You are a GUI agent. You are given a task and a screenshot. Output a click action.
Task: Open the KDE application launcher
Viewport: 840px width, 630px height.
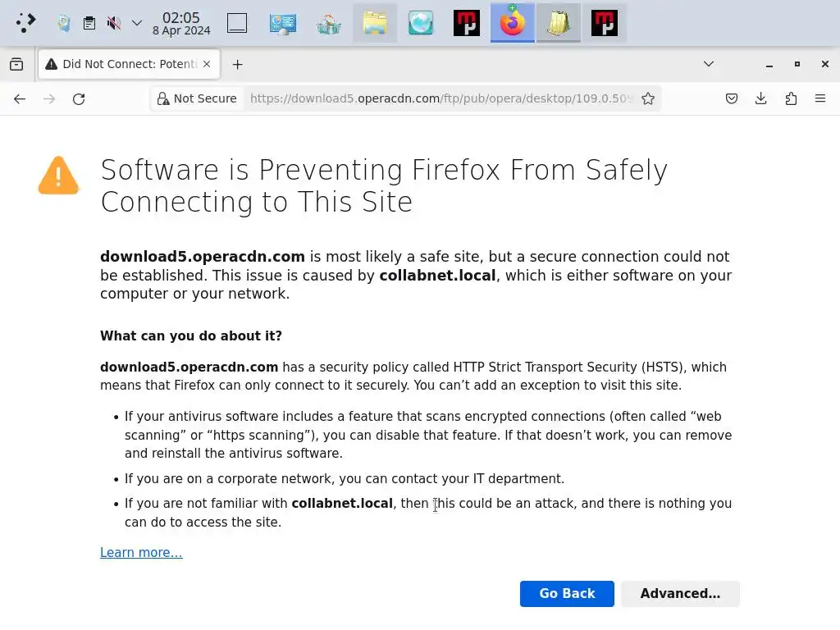tap(26, 23)
